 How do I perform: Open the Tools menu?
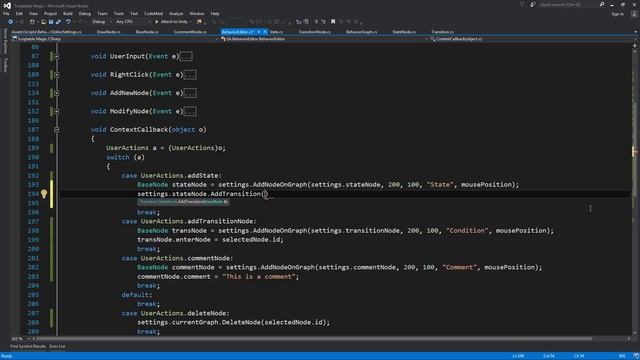click(x=119, y=13)
